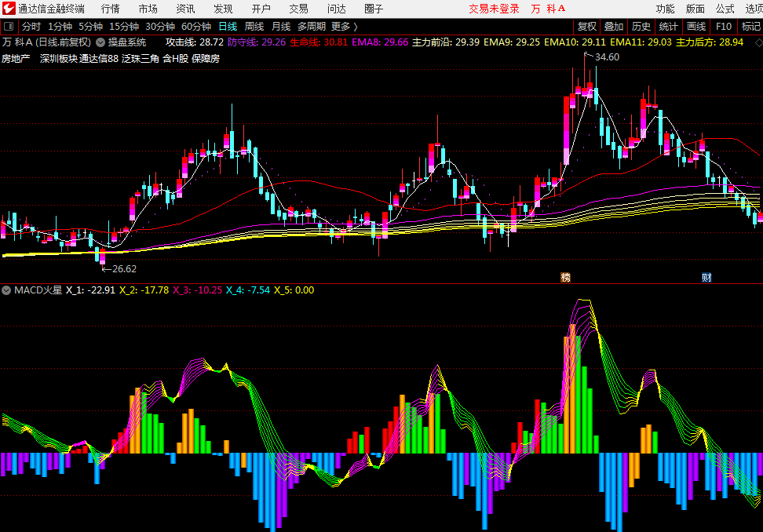Toggle the side panel icon beside 分时

(x=9, y=26)
